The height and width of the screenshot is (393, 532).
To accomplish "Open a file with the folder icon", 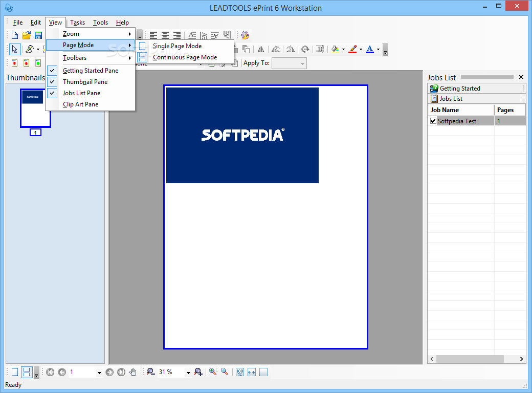I will (x=27, y=35).
